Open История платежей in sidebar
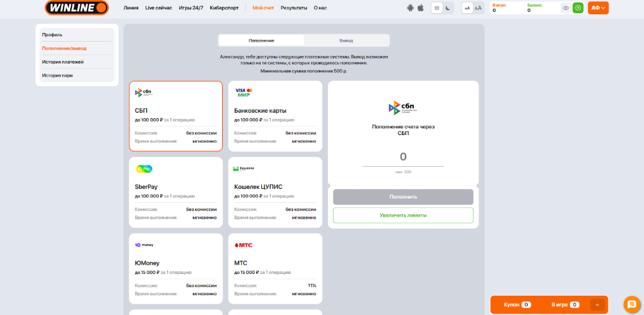The image size is (644, 315). (x=63, y=62)
